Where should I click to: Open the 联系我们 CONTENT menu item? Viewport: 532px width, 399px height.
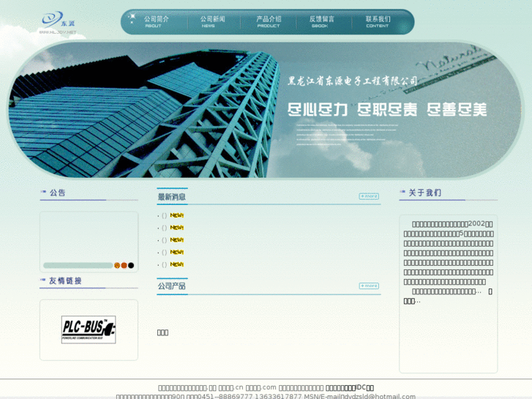click(x=378, y=22)
